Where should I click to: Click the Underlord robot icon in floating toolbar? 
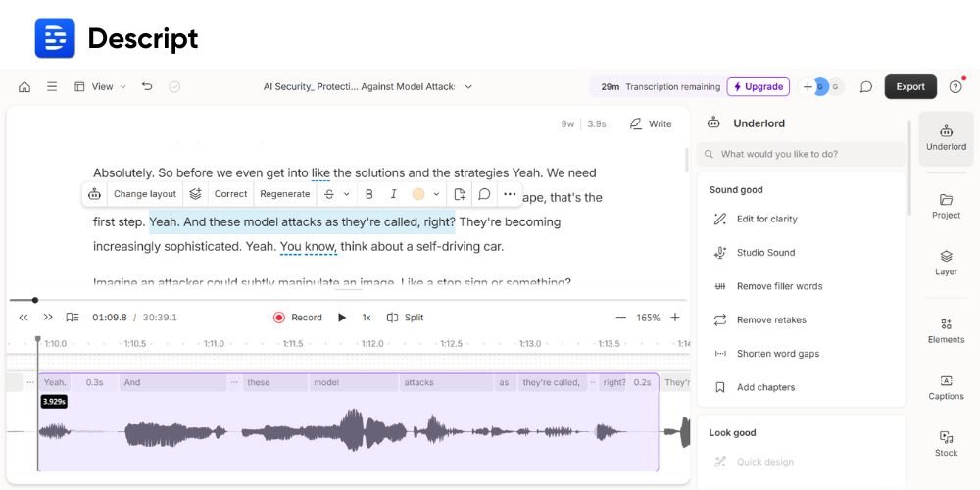[x=94, y=194]
